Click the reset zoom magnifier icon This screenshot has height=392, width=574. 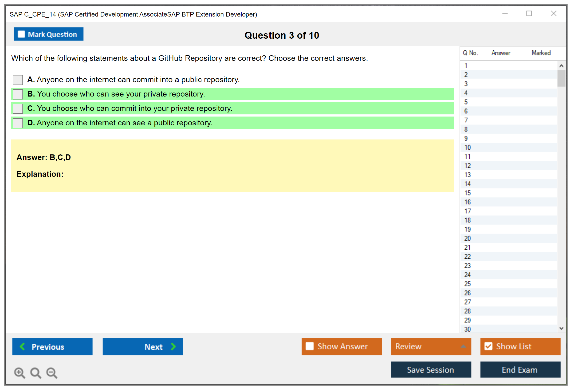(x=36, y=373)
